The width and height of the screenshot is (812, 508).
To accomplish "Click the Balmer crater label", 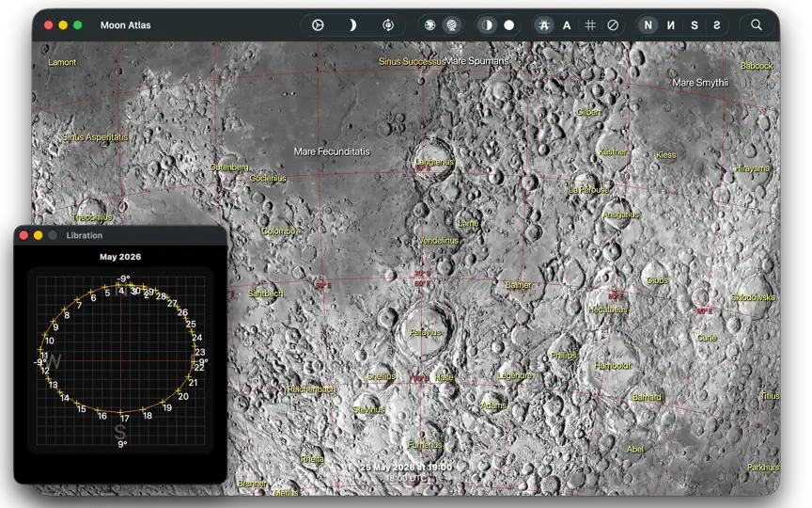I will click(x=519, y=285).
